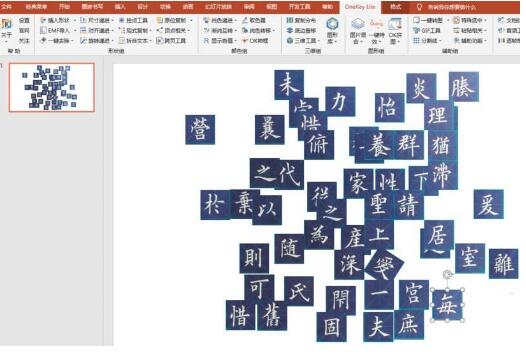Click the 设置 Settings button
This screenshot has height=361, width=526.
24,20
